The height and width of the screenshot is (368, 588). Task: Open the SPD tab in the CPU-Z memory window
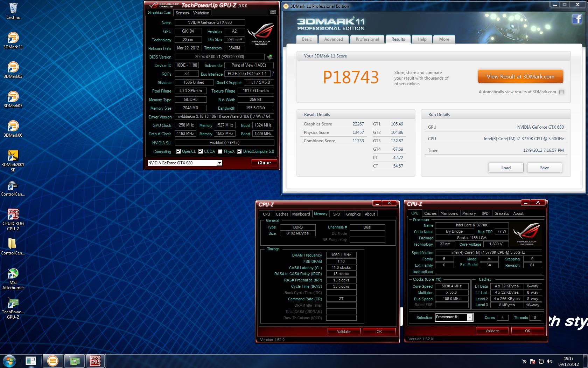point(337,214)
